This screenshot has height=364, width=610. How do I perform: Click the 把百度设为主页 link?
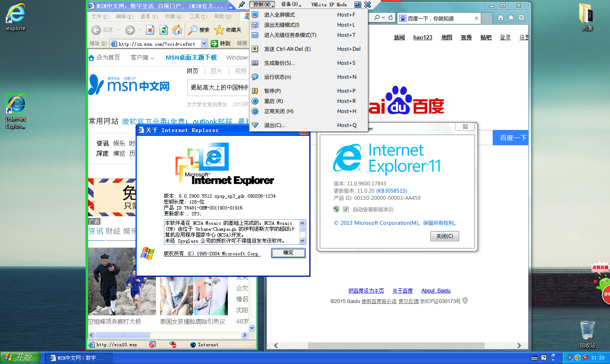click(366, 291)
